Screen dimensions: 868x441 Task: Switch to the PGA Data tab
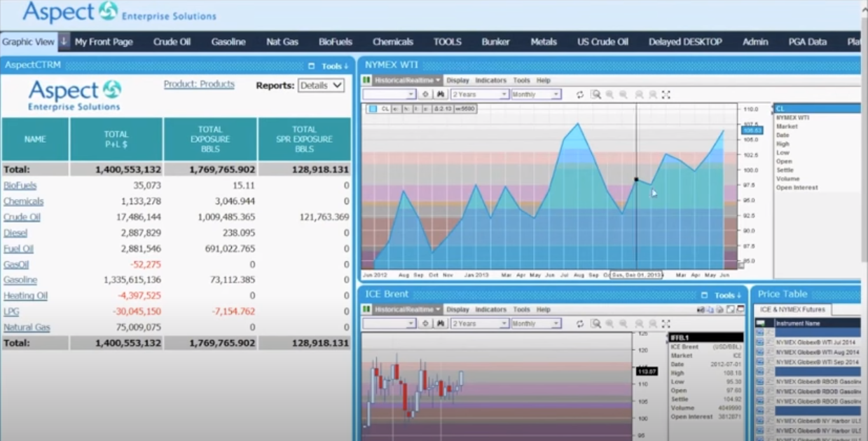807,42
